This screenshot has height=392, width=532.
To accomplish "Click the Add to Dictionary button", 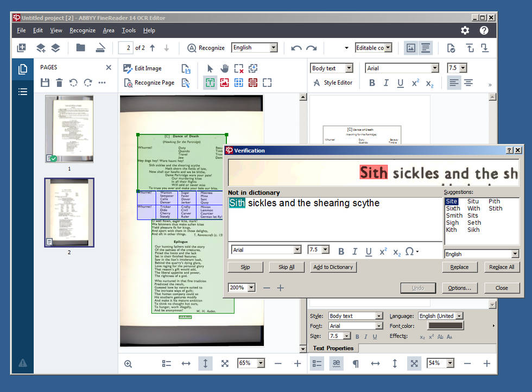I will pyautogui.click(x=333, y=267).
